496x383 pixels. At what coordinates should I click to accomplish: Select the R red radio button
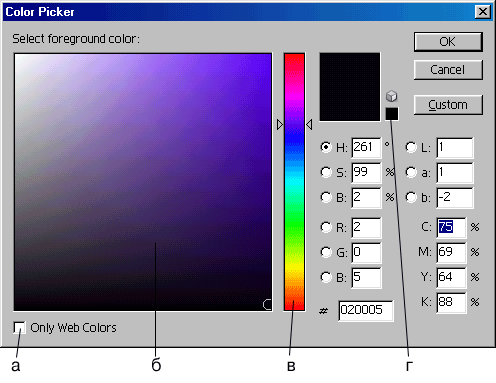(326, 227)
